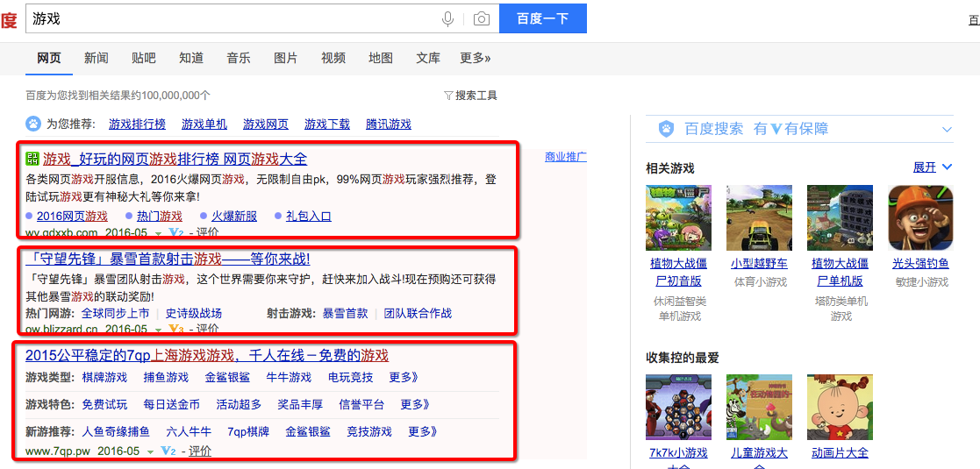The width and height of the screenshot is (980, 469).
Task: Open the 暴雪首款 link
Action: [x=345, y=313]
